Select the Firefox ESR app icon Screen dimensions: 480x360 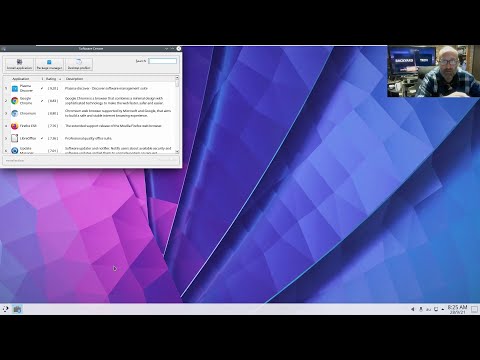tap(14, 126)
